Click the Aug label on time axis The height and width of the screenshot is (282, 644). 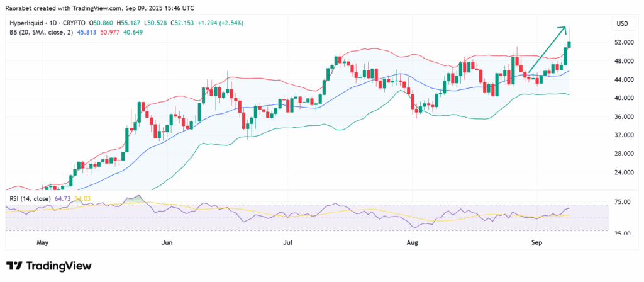click(413, 242)
